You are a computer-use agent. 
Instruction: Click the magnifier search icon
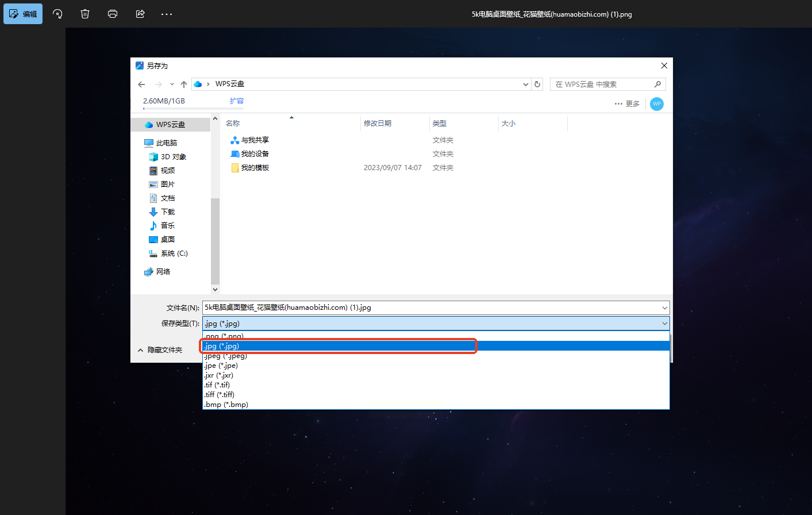pos(658,84)
